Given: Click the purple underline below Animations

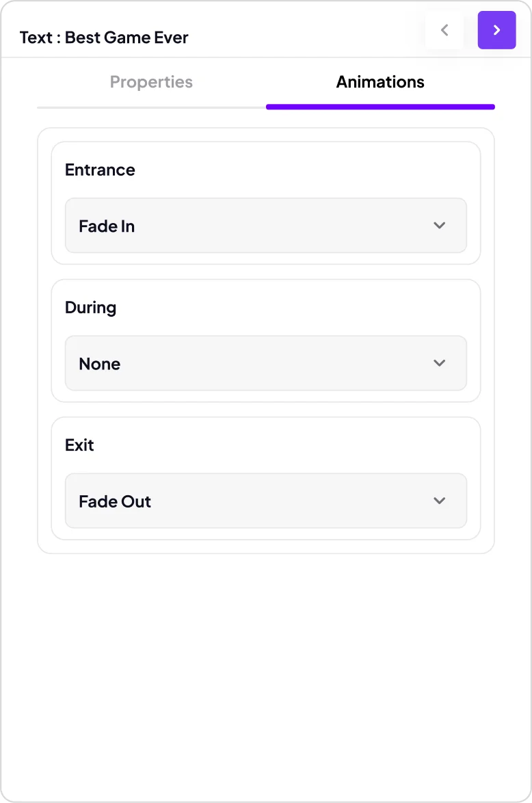Looking at the screenshot, I should click(x=380, y=107).
